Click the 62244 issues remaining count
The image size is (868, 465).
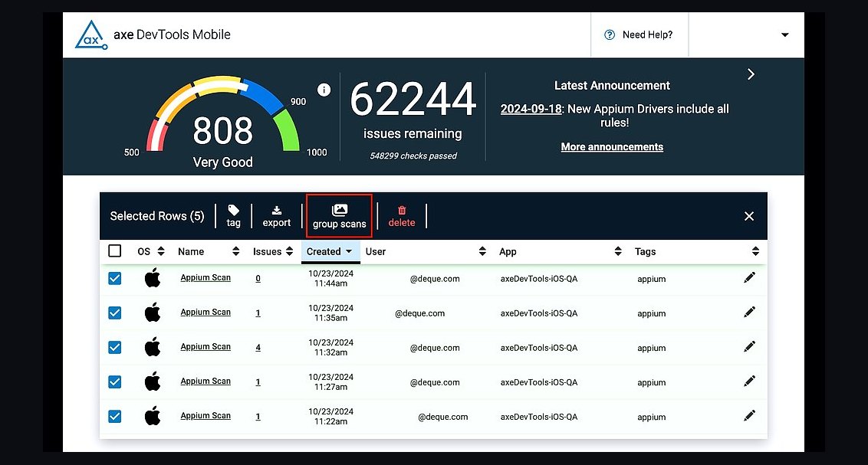pyautogui.click(x=413, y=100)
